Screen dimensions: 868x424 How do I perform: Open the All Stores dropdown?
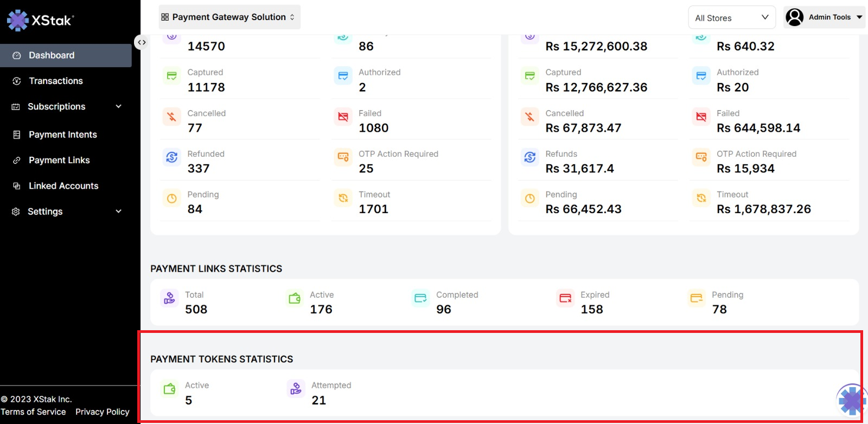tap(731, 18)
